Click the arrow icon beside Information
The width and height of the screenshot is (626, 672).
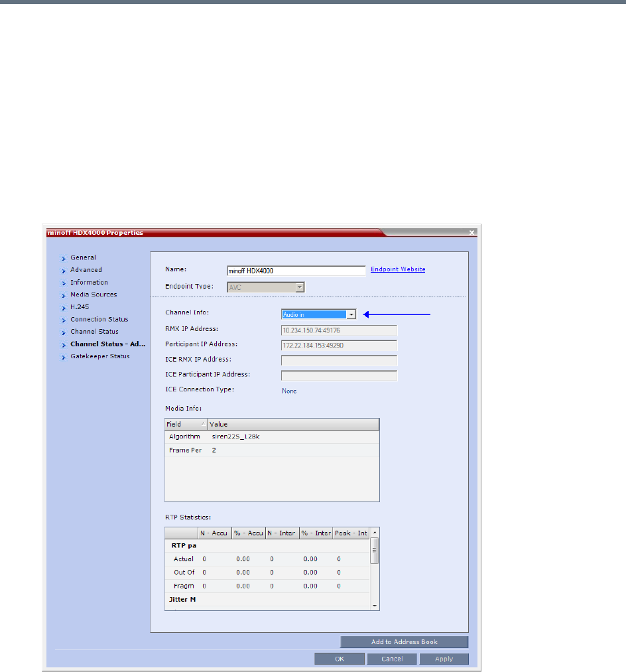pos(64,283)
